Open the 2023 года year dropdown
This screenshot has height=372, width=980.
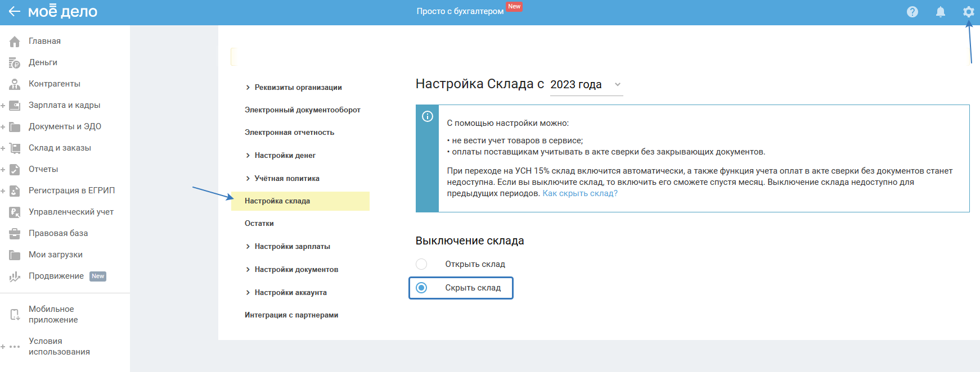coord(586,84)
